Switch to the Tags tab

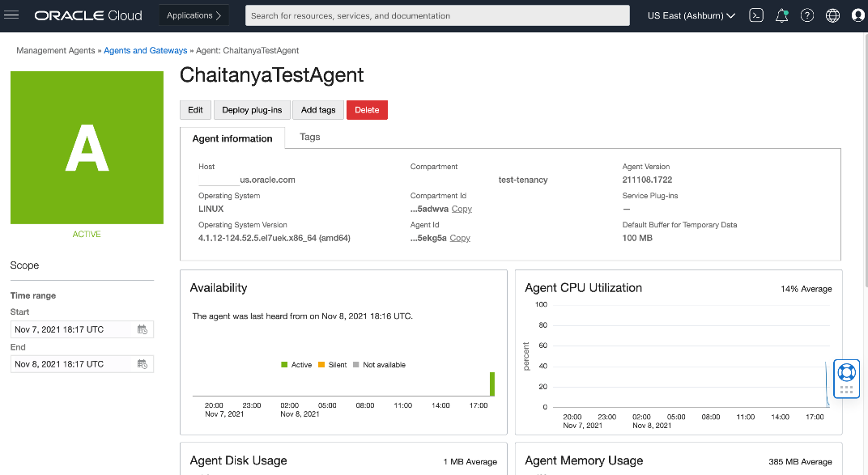310,137
